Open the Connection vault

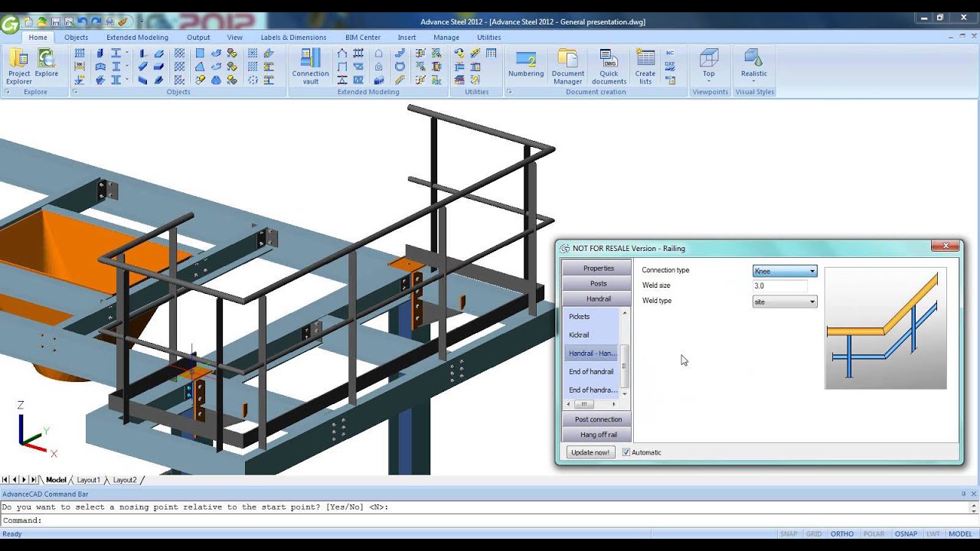point(310,66)
